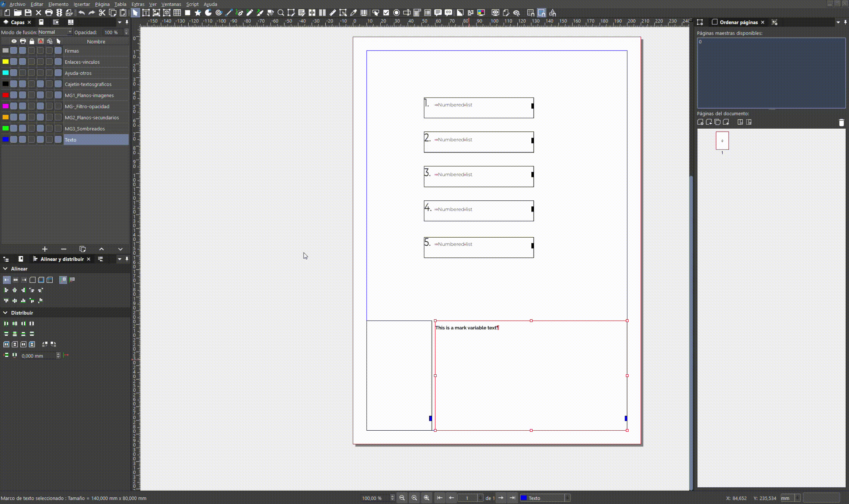Toggle print checkbox for Enlaces-vinculos layer
Viewport: 849px width, 504px height.
coord(22,62)
